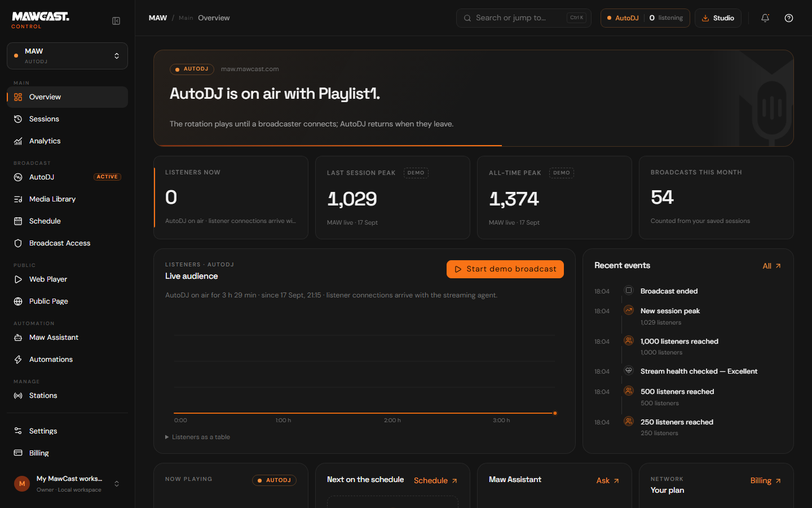Click the AutoDJ disc icon in sidebar

(18, 177)
